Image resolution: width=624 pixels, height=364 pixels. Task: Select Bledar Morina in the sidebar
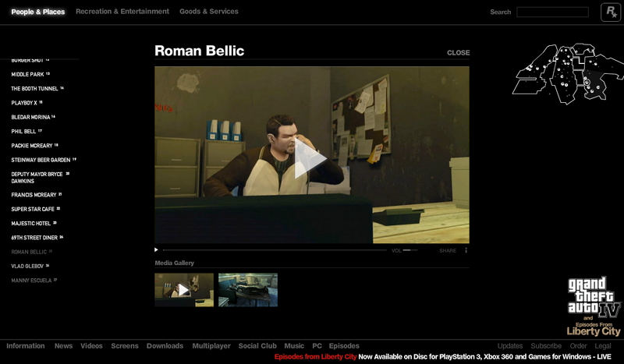coord(33,118)
